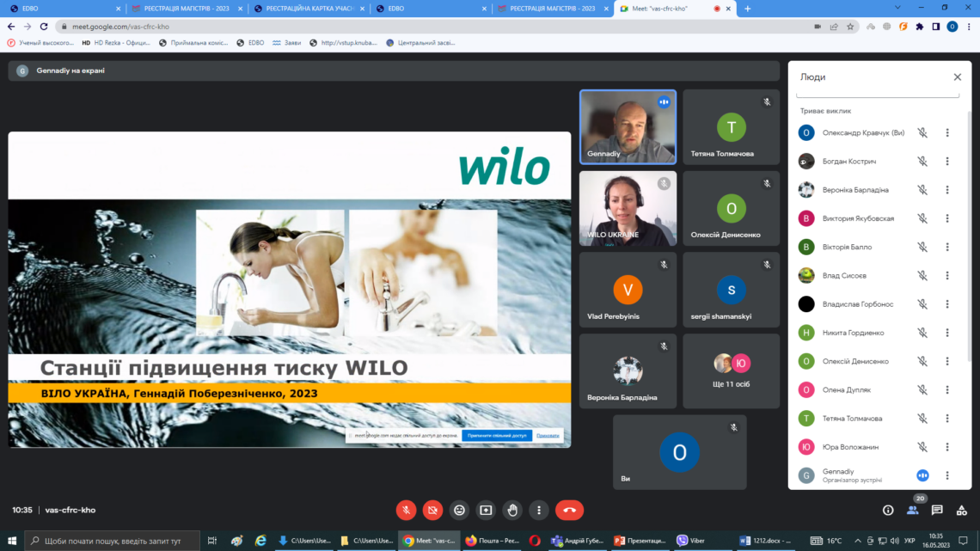Image resolution: width=980 pixels, height=551 pixels.
Task: Open chat with everyone
Action: pos(937,511)
